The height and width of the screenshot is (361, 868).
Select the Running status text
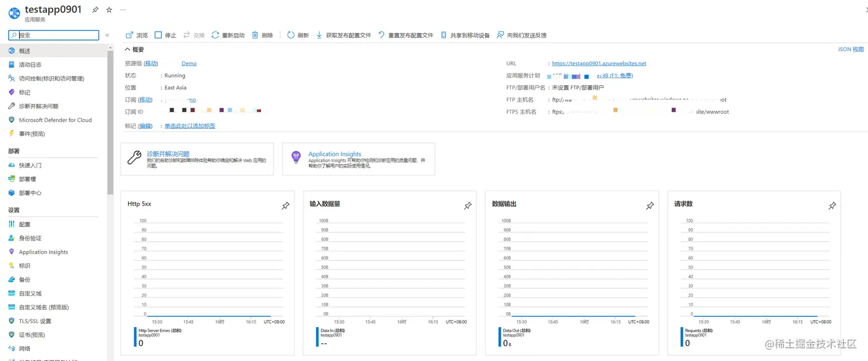(x=175, y=76)
